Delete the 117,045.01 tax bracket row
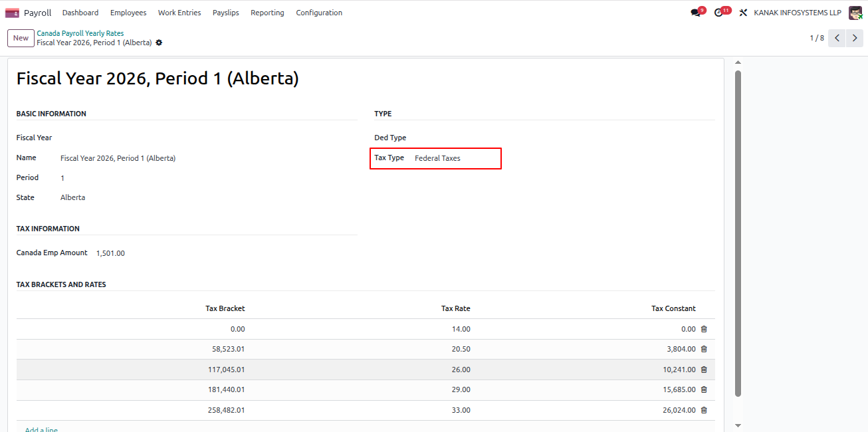868x432 pixels. click(704, 370)
